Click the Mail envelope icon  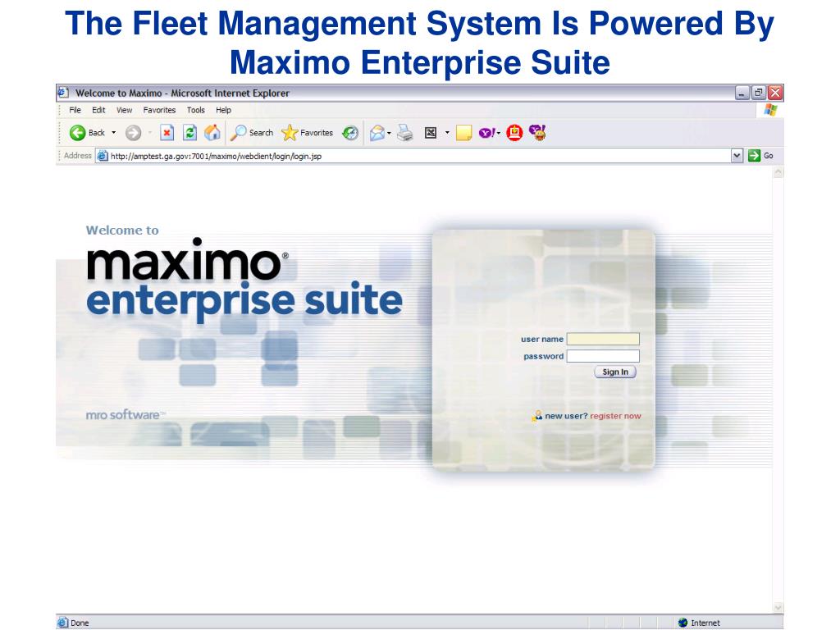tap(377, 132)
